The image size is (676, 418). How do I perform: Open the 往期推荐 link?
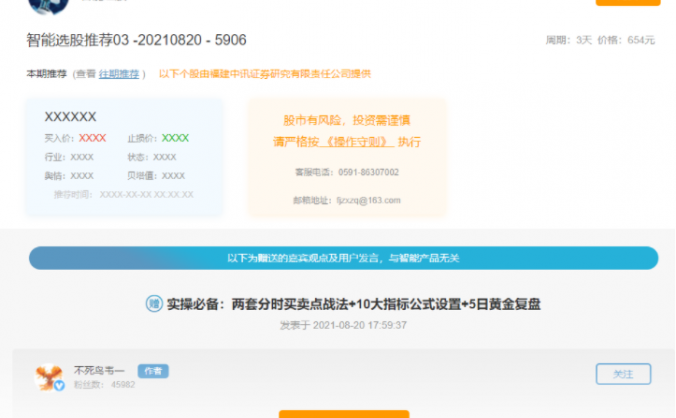[x=119, y=74]
